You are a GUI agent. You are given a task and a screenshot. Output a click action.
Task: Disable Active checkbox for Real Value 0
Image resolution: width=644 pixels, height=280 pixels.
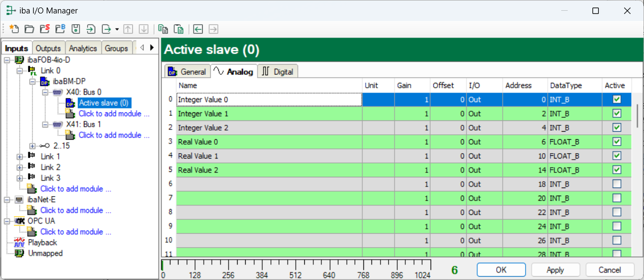(x=617, y=142)
